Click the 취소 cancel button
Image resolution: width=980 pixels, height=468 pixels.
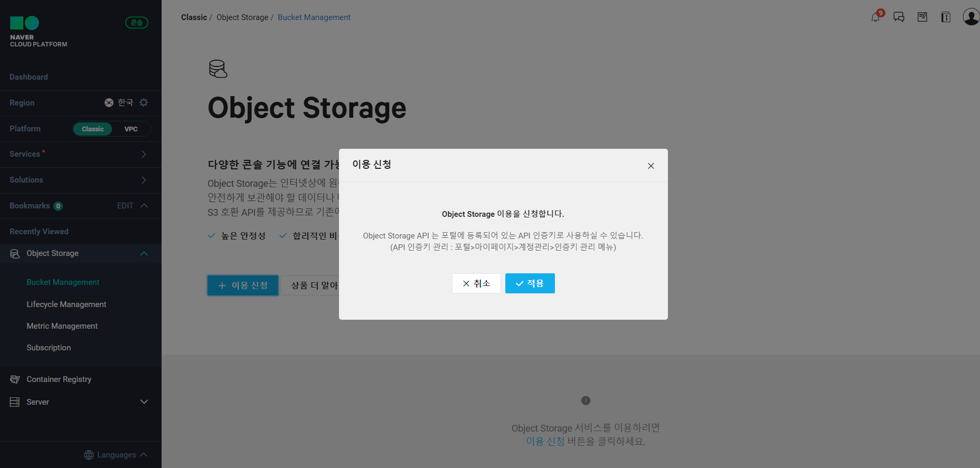[x=476, y=283]
